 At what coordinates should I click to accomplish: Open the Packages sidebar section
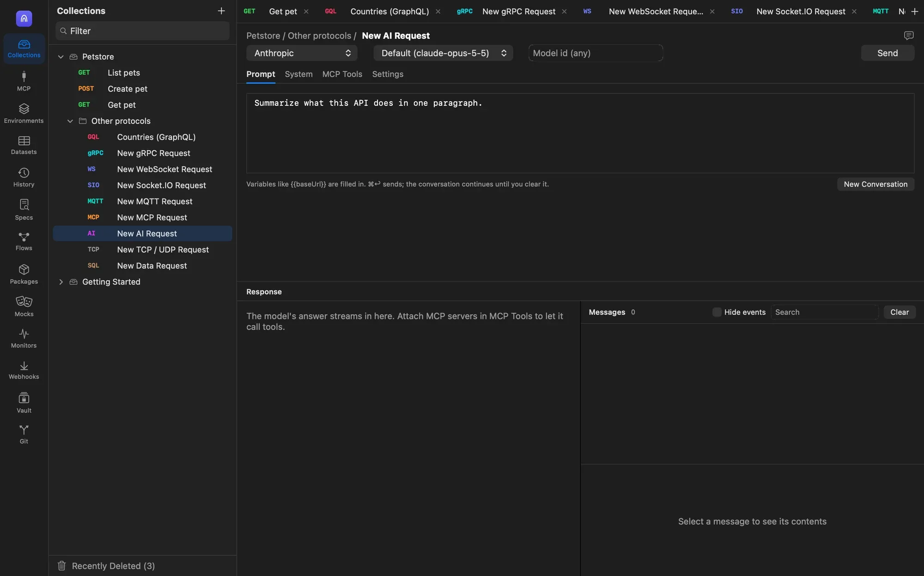(24, 274)
